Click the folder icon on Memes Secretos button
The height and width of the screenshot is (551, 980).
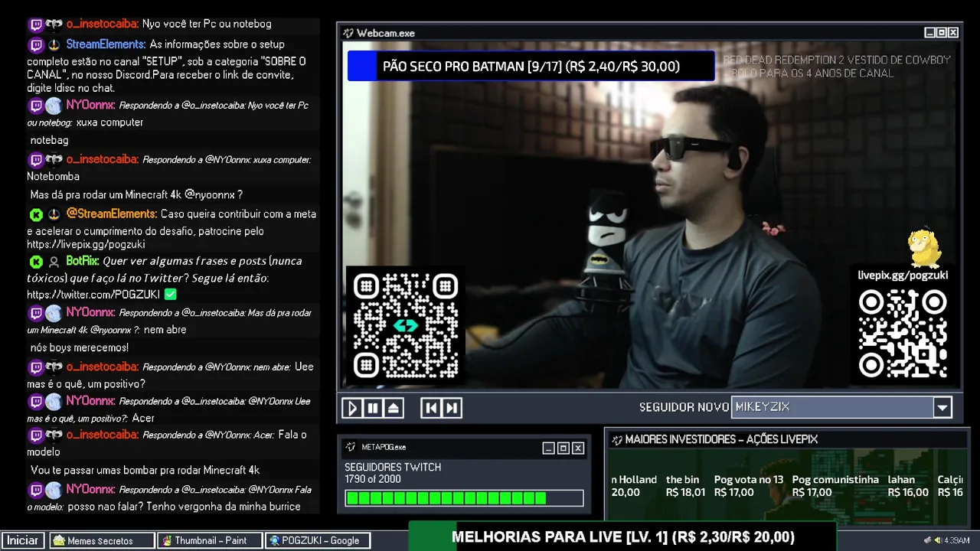pyautogui.click(x=58, y=540)
